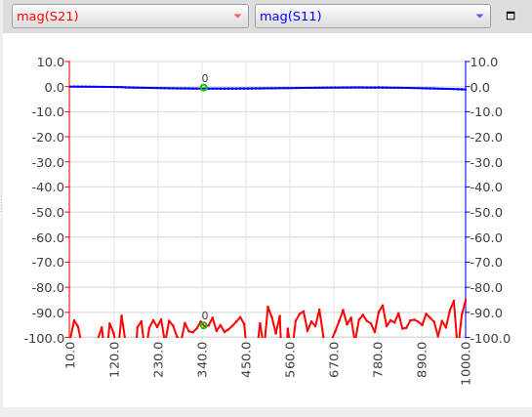Open the mag(S11) trace dropdown
Screen dimensions: 532x417
373,16
